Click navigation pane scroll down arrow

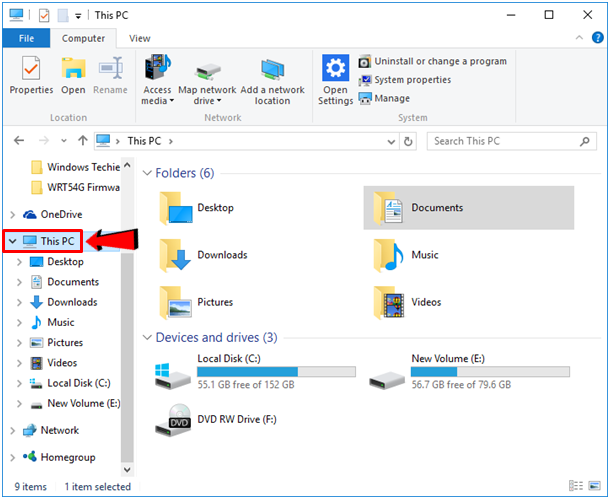coord(127,470)
